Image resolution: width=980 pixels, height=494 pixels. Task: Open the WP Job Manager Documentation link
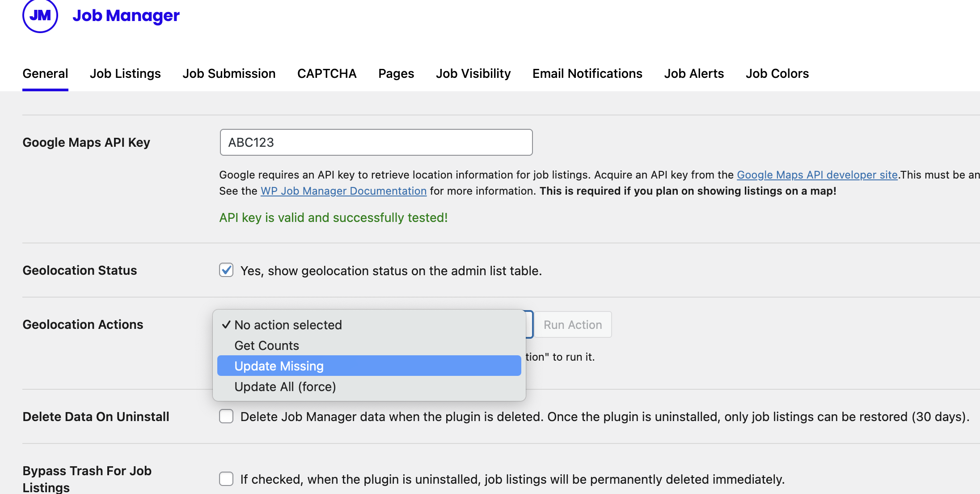pos(343,191)
